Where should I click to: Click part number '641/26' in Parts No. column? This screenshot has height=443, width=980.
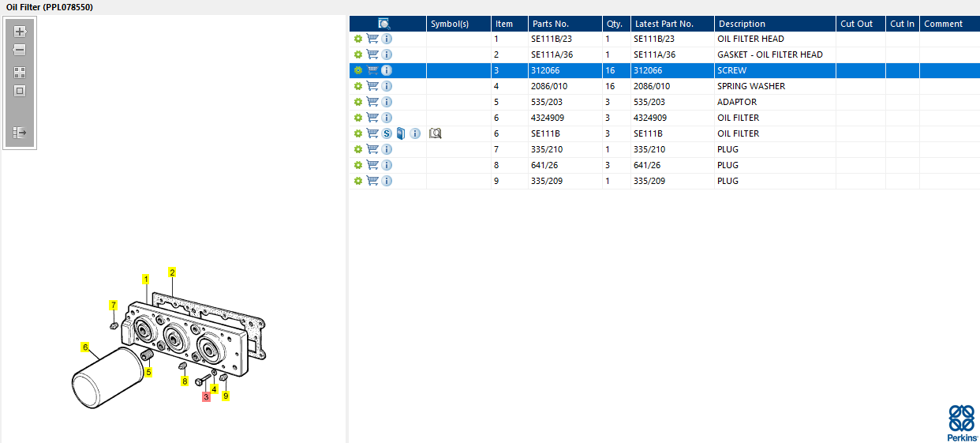point(544,165)
